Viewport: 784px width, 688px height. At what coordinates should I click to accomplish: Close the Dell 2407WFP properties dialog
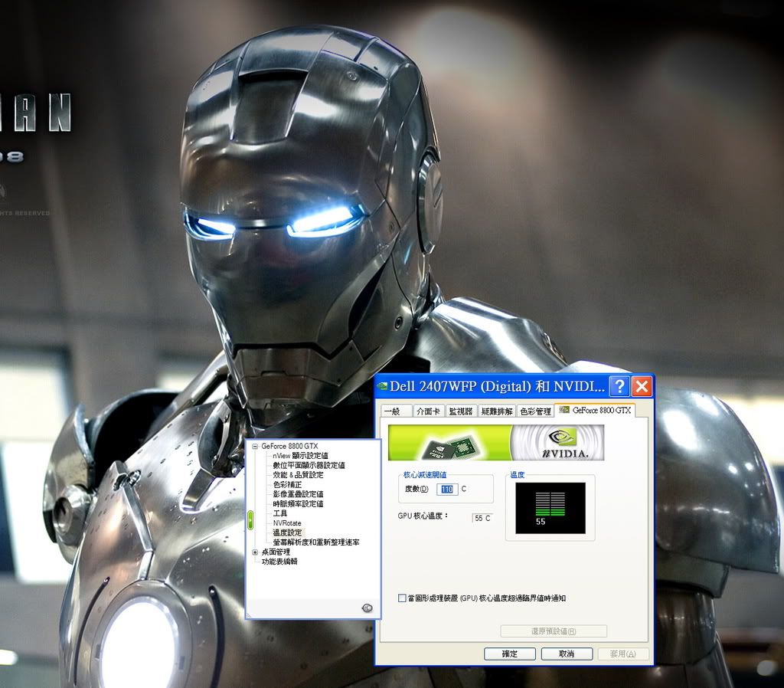pyautogui.click(x=642, y=386)
